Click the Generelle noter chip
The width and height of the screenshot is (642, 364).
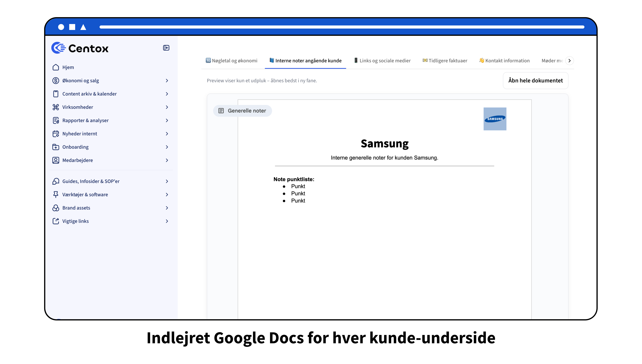click(242, 111)
